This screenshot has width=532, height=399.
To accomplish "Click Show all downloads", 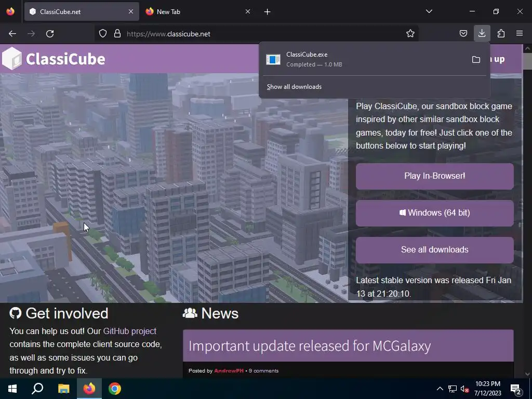I will [294, 87].
